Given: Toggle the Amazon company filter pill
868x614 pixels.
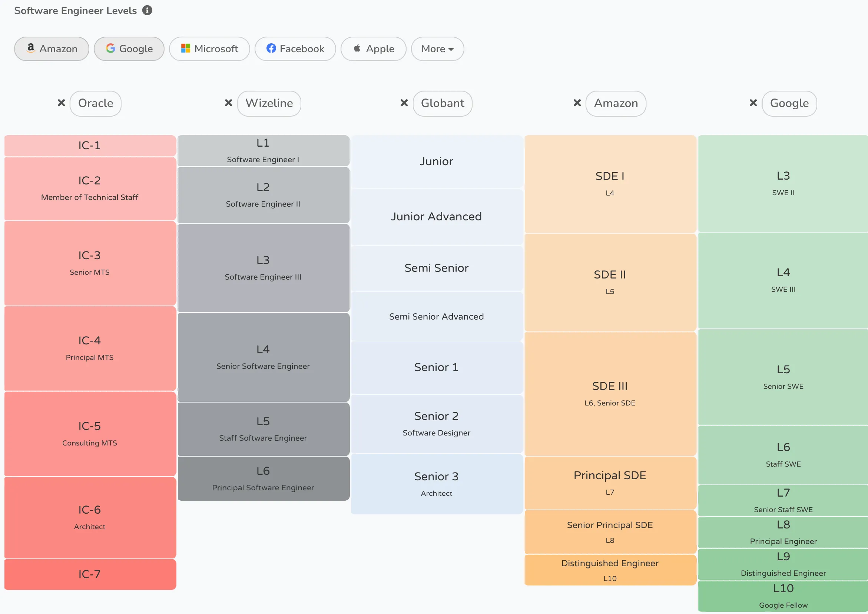Looking at the screenshot, I should tap(52, 49).
